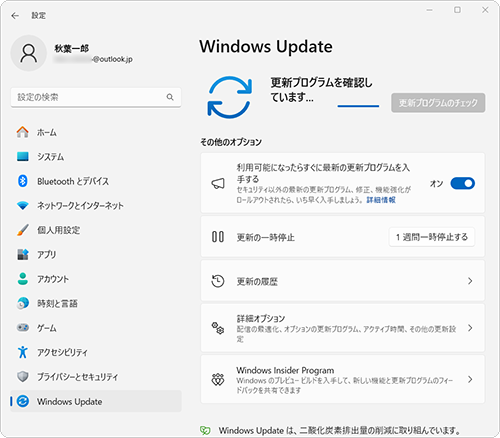Image resolution: width=500 pixels, height=438 pixels.
Task: Click the large sync arrows icon
Action: pos(229,97)
